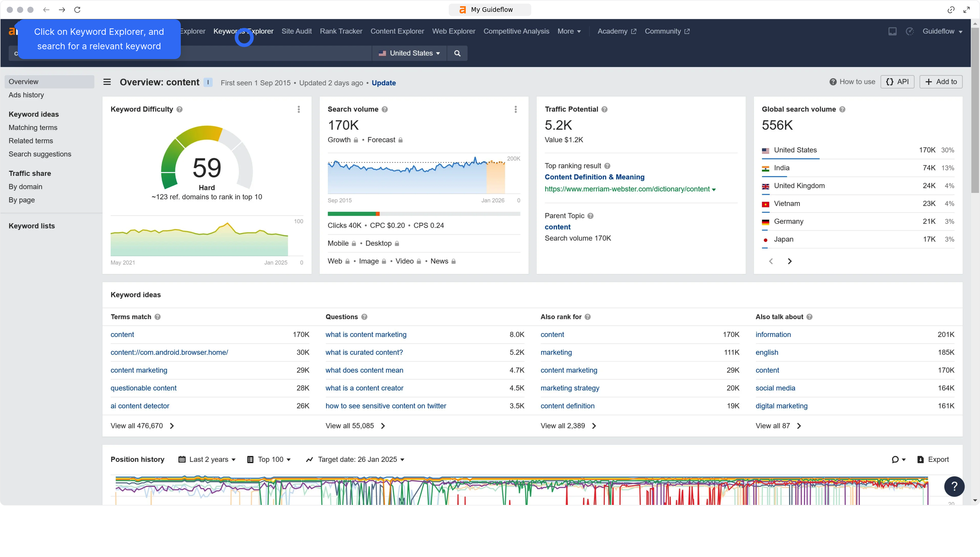Open the three-dot menu on Keyword Difficulty card
The height and width of the screenshot is (557, 980).
pos(298,109)
